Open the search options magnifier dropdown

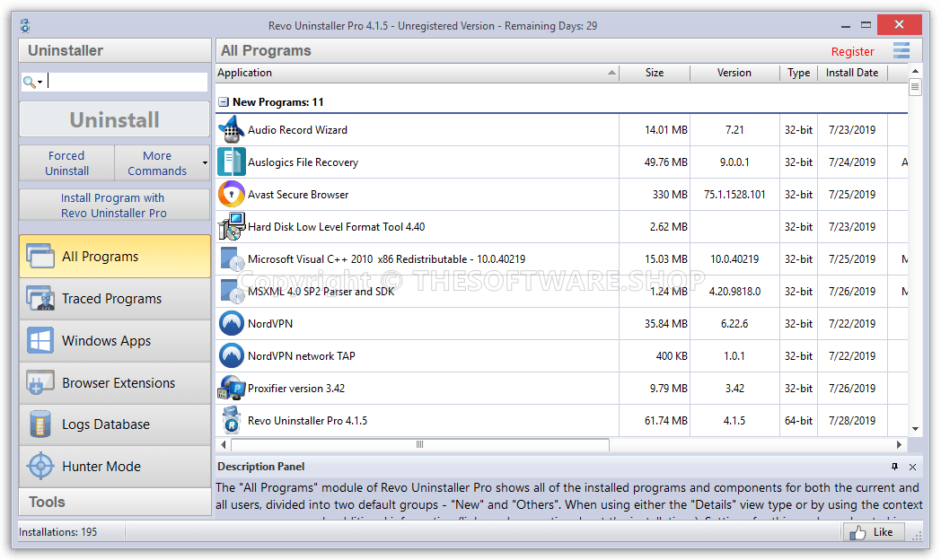(32, 82)
